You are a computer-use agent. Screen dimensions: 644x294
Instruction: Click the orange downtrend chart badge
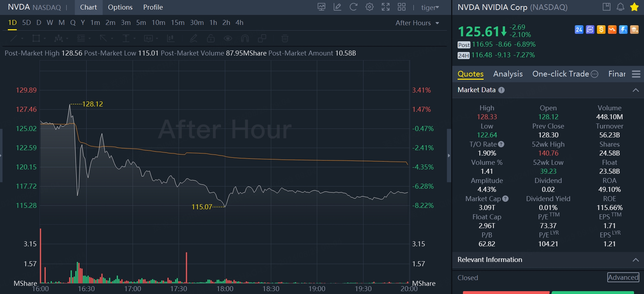tap(612, 30)
